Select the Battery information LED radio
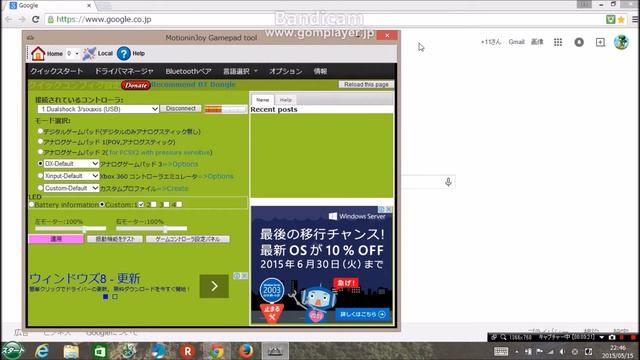The height and width of the screenshot is (360, 640). 31,204
